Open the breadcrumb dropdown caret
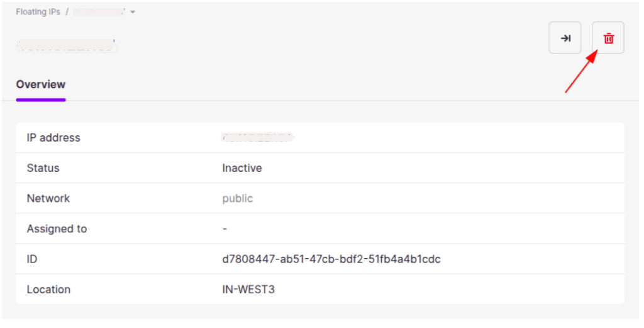The width and height of the screenshot is (644, 328). click(133, 12)
